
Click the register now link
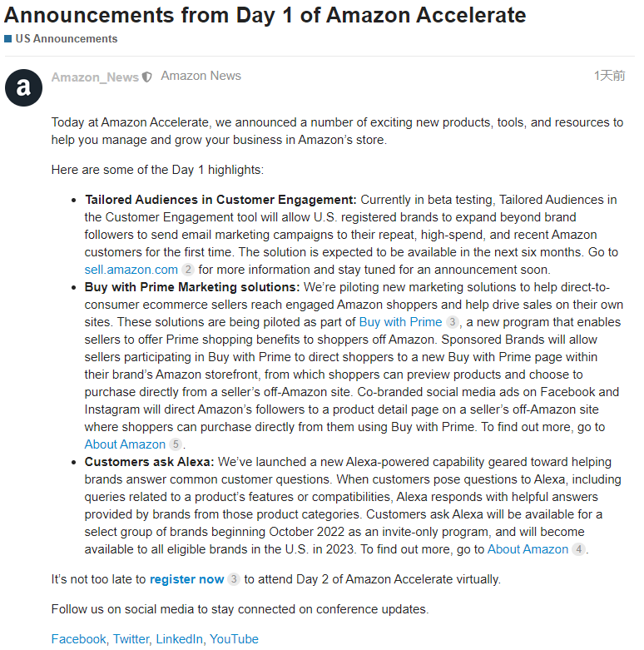186,579
